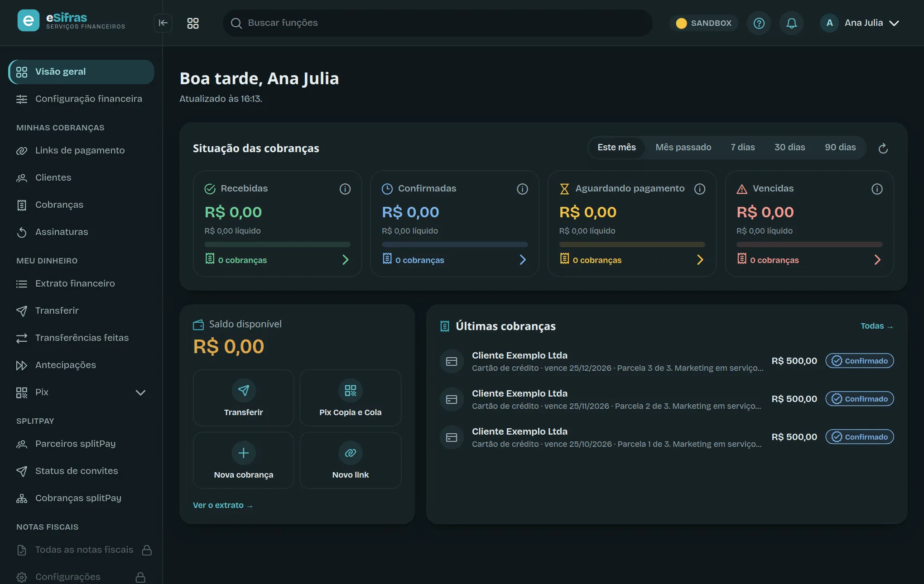Open the Ana Julia user dropdown chevron
The image size is (924, 584).
coord(894,23)
